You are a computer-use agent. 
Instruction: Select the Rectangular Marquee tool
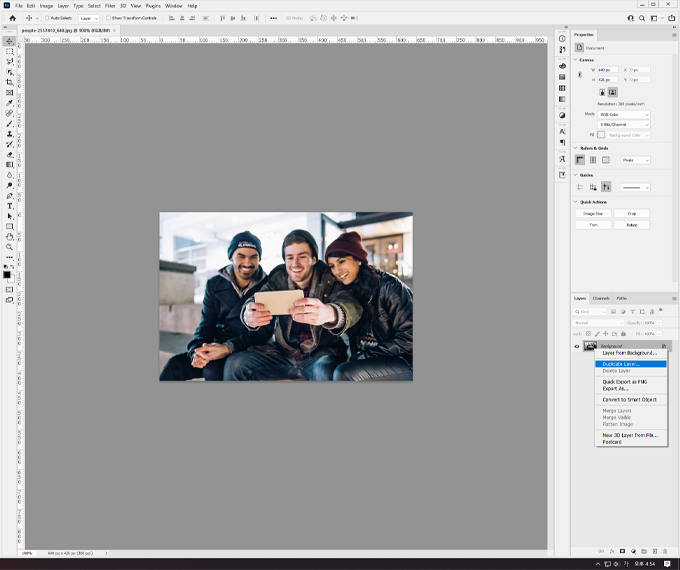[x=9, y=51]
